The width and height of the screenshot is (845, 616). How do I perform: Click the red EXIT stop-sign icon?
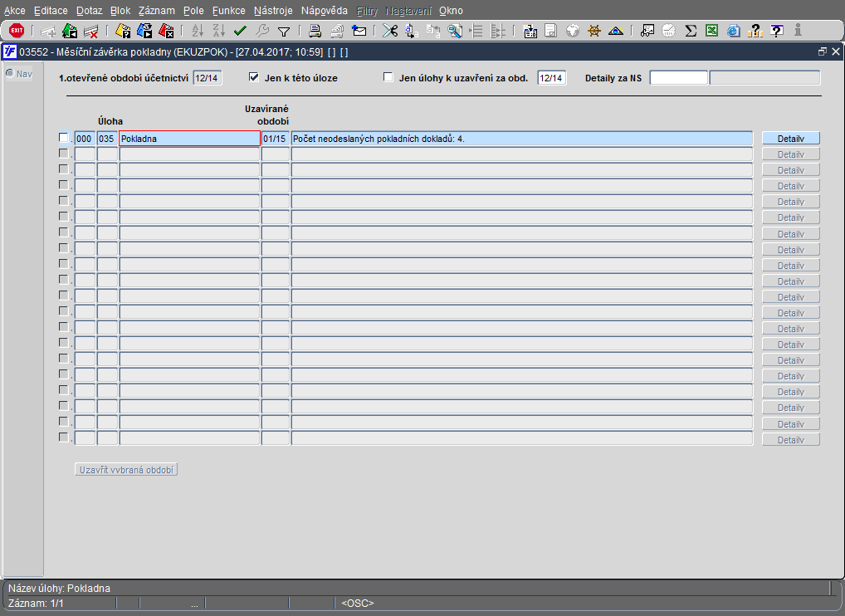click(17, 31)
